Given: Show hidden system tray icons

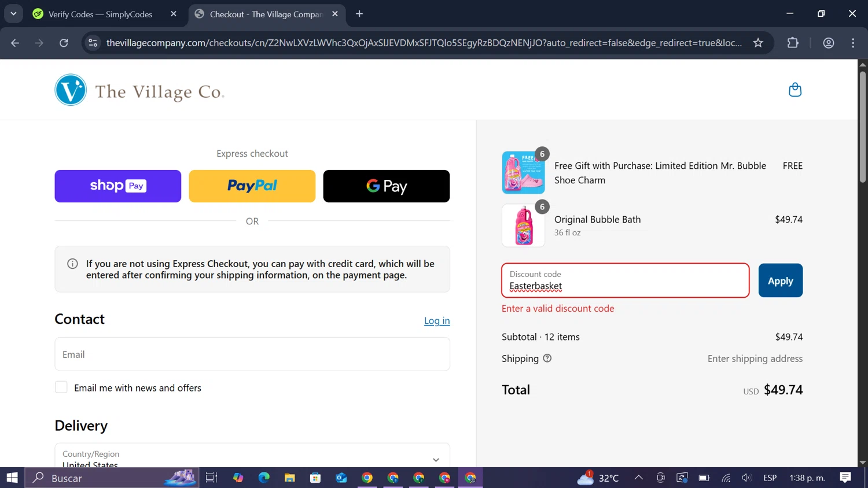Looking at the screenshot, I should [638, 478].
